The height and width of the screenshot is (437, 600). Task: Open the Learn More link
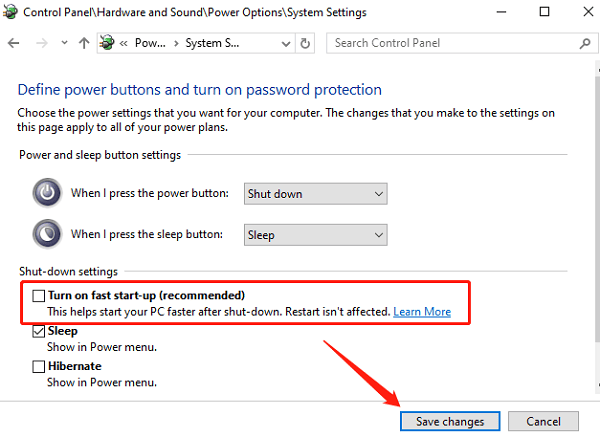tap(422, 312)
